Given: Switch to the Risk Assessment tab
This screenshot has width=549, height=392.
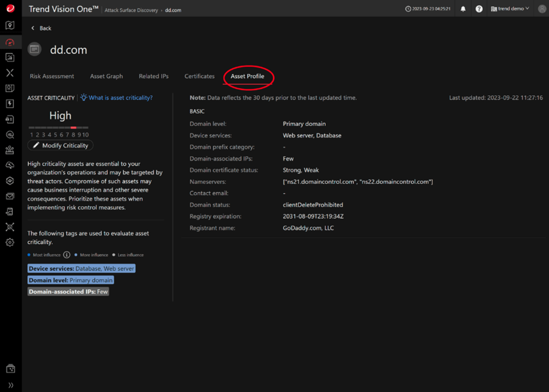Looking at the screenshot, I should (x=52, y=76).
